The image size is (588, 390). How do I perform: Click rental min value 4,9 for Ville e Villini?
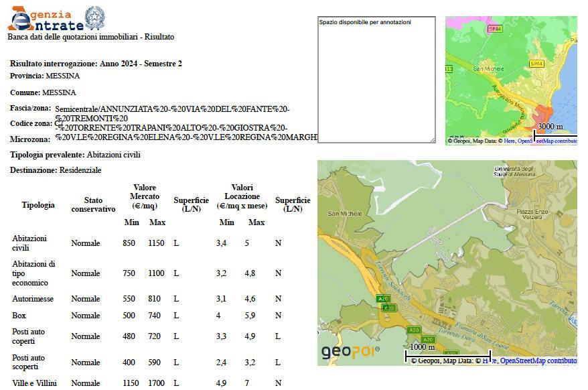(221, 383)
